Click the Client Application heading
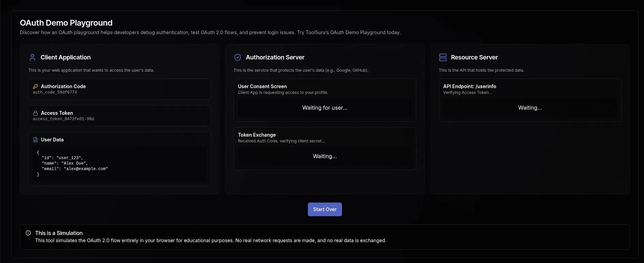Image resolution: width=644 pixels, height=263 pixels. pos(65,57)
